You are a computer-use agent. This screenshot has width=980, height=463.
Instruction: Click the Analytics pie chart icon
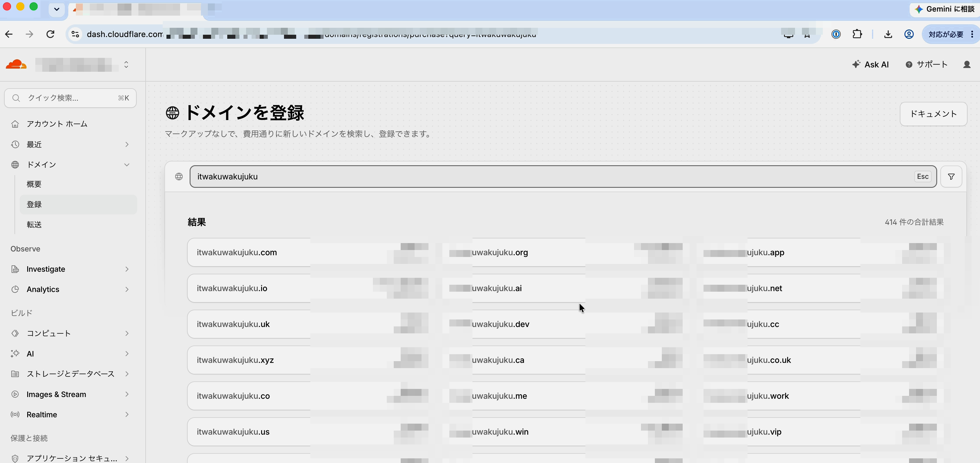[x=15, y=289]
